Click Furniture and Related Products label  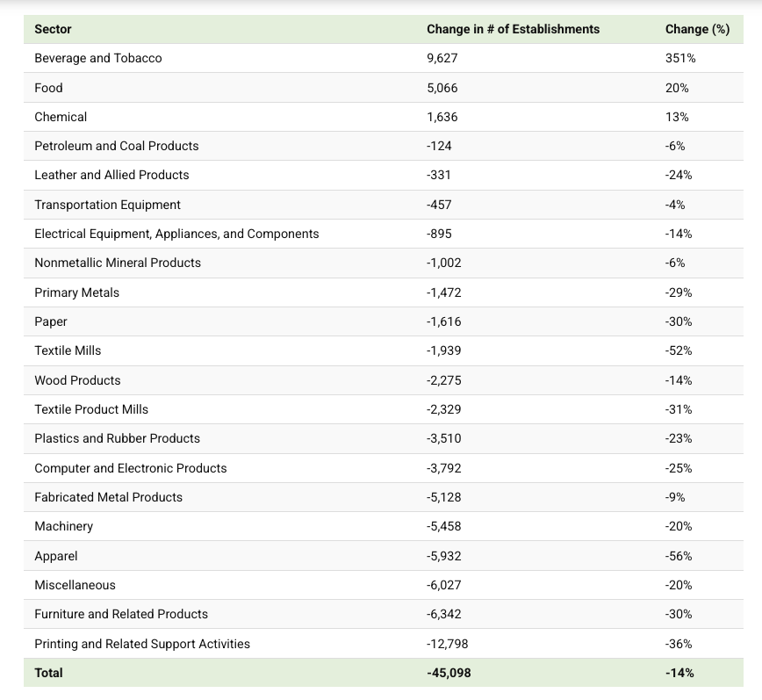(121, 614)
